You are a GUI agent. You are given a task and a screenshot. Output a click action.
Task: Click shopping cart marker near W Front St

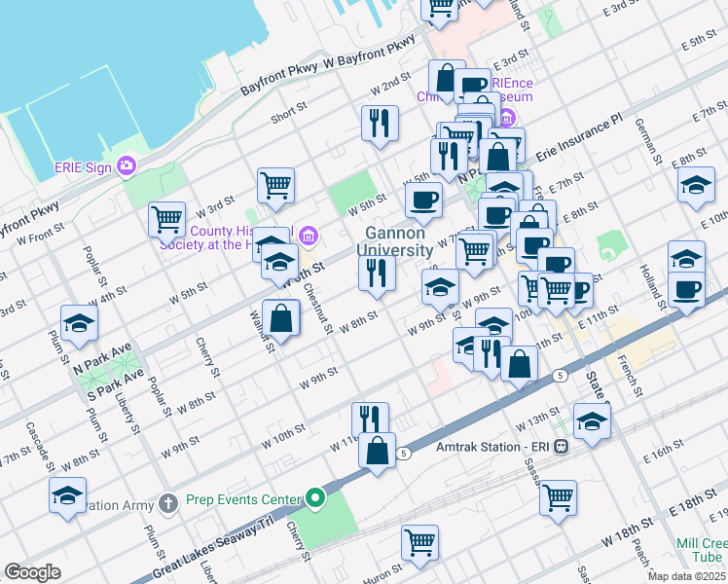[x=167, y=221]
